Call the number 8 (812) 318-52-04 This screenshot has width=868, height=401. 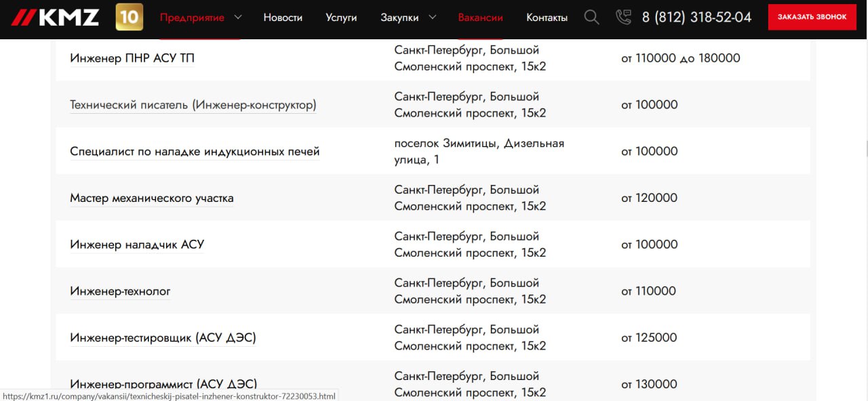[696, 18]
